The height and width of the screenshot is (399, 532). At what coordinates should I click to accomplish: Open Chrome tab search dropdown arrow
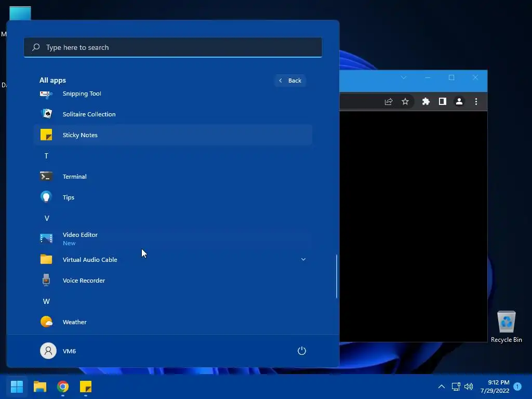(403, 77)
